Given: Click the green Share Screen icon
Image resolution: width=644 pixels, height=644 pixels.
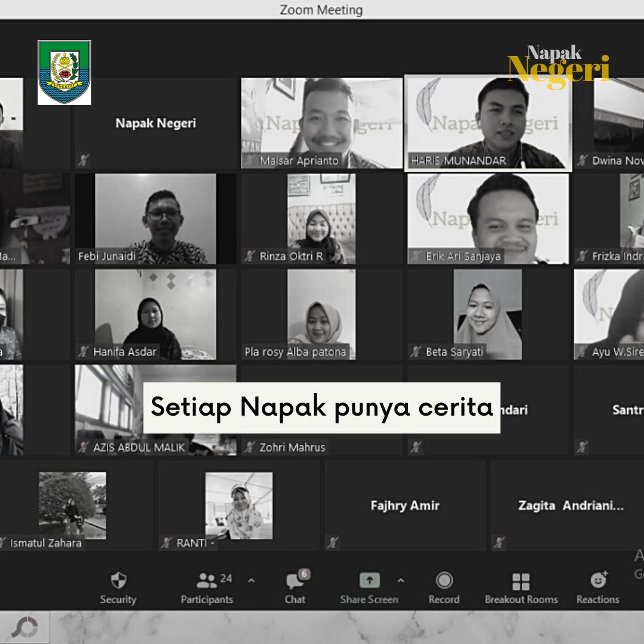Looking at the screenshot, I should 370,580.
